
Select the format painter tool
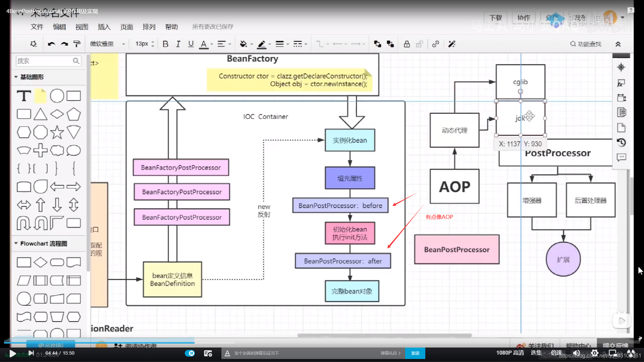pyautogui.click(x=77, y=44)
